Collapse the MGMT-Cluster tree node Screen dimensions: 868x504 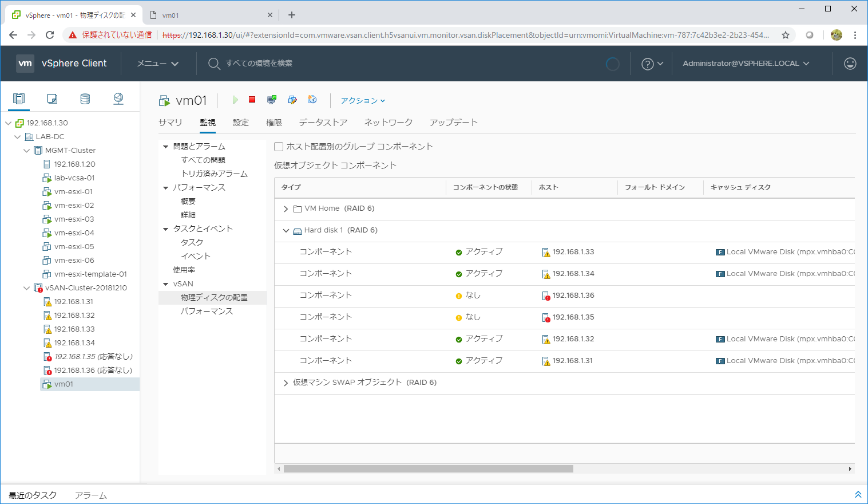point(26,151)
